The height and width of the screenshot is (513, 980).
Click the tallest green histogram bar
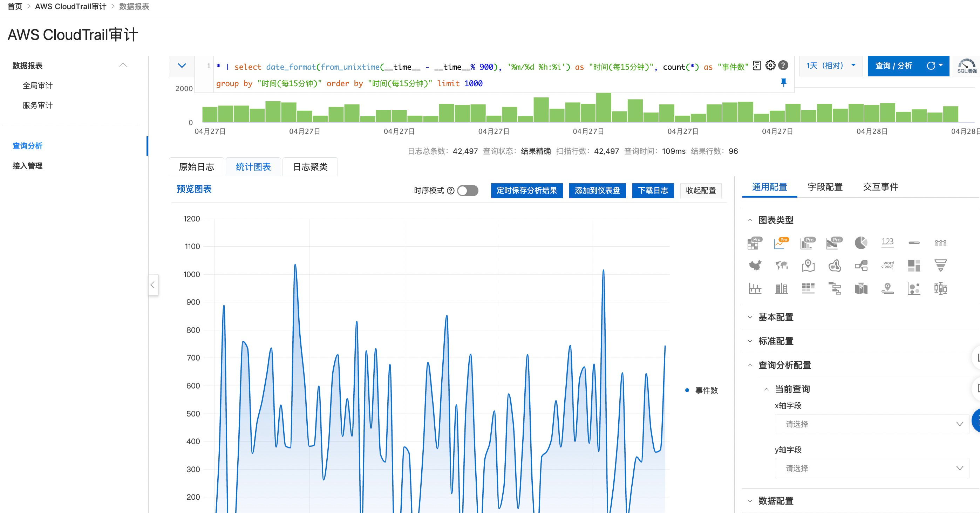click(x=603, y=108)
